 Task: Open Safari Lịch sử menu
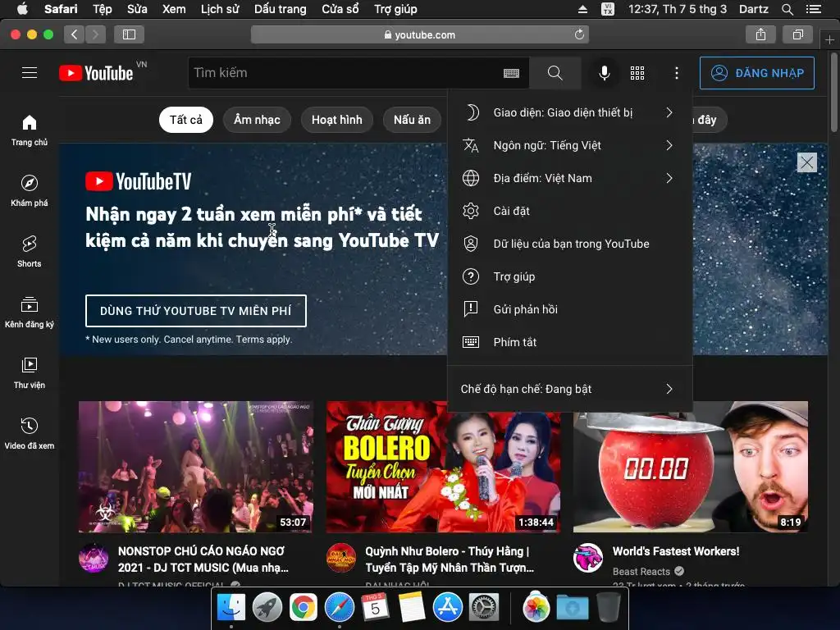220,9
